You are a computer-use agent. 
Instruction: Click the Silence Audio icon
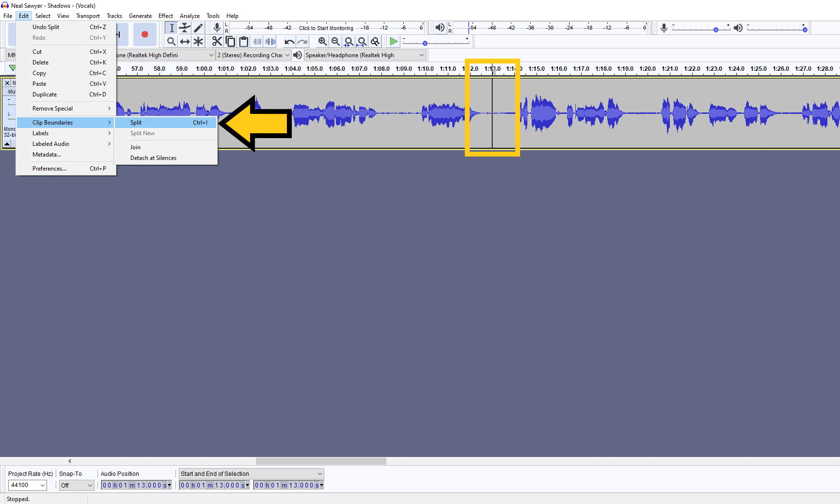click(270, 41)
